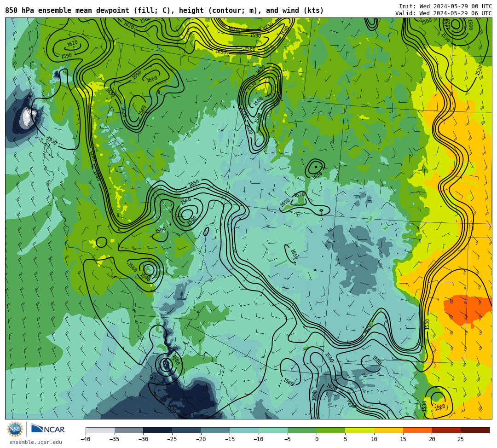Click the colorbar tick label 15

(x=403, y=439)
